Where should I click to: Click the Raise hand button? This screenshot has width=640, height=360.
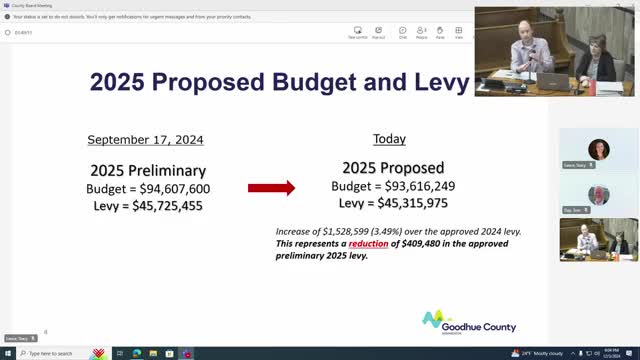(440, 32)
